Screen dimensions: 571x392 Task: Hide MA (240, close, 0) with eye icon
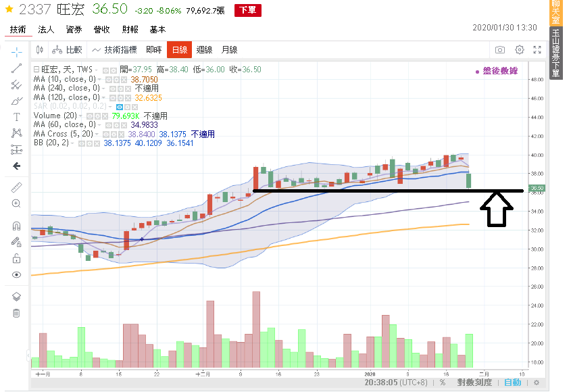(x=113, y=89)
